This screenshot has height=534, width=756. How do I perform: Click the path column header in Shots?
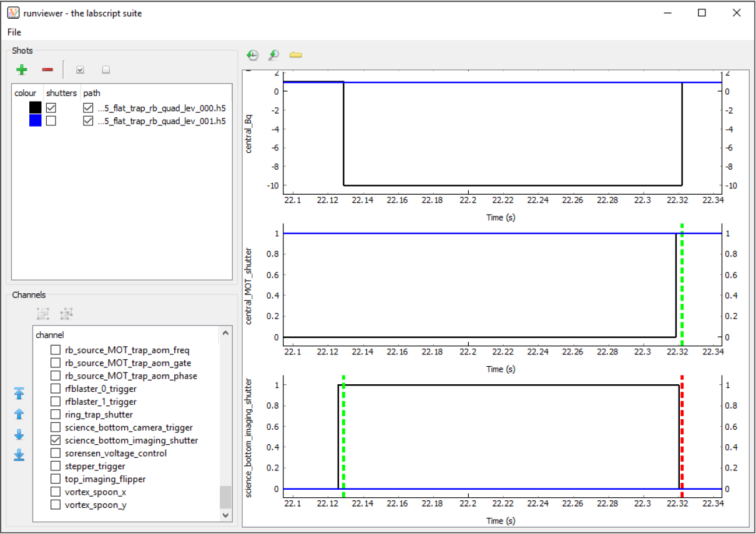coord(92,93)
